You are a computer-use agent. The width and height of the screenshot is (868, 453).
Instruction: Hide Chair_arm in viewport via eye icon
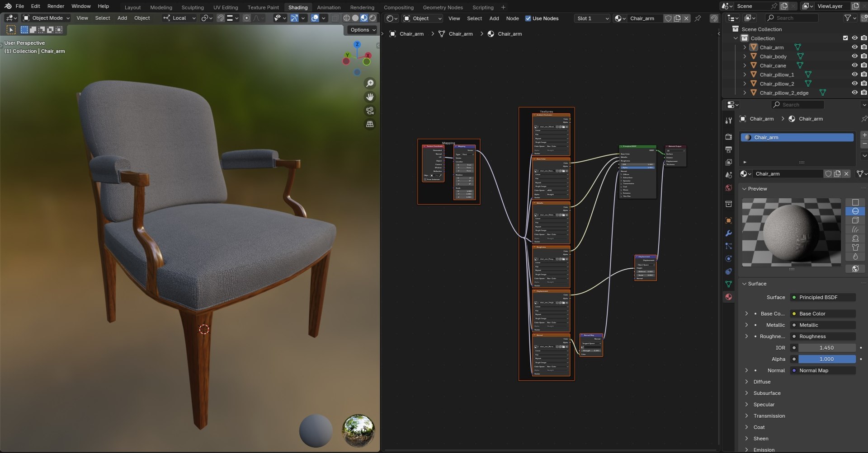854,47
